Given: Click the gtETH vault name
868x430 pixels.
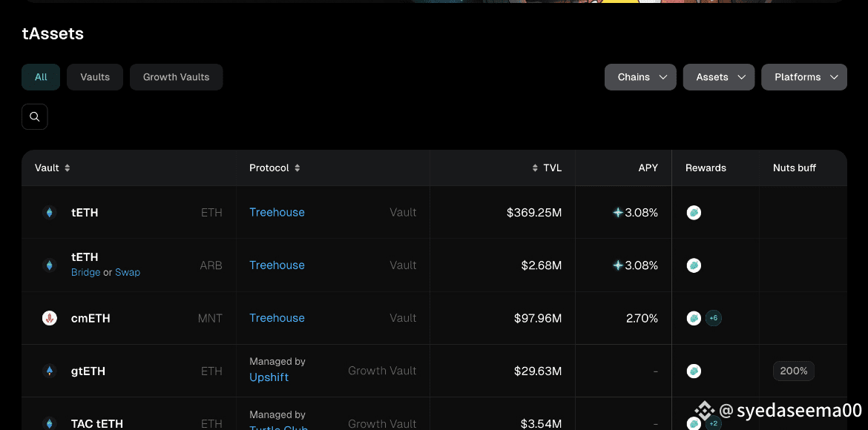Looking at the screenshot, I should pyautogui.click(x=88, y=371).
